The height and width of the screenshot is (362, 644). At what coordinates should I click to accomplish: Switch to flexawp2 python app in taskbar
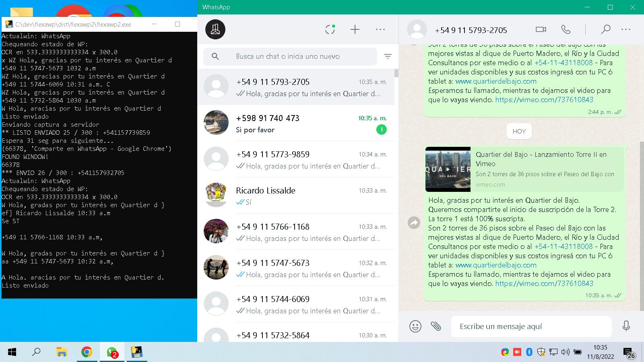pos(137,352)
